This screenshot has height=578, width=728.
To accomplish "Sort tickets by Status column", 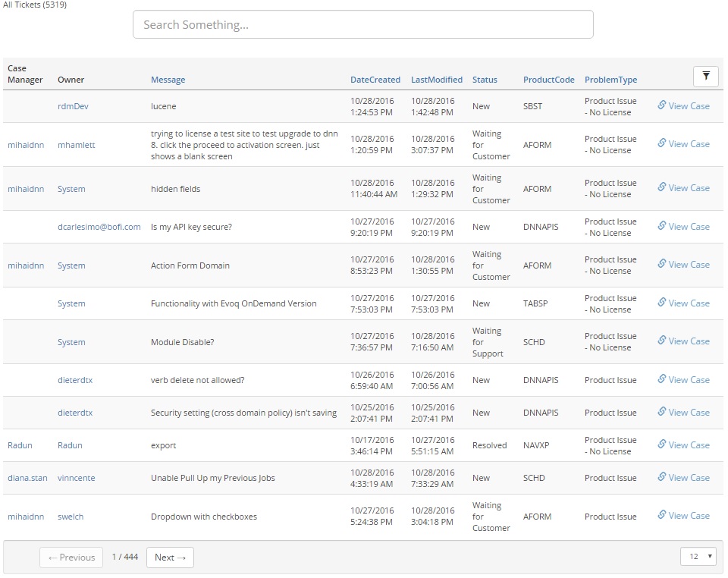I will tap(485, 80).
